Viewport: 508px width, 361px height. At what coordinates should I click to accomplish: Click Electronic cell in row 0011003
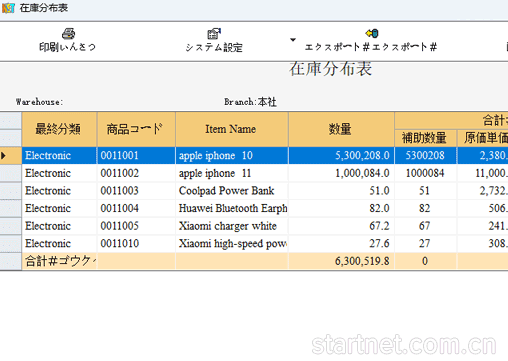pyautogui.click(x=59, y=191)
